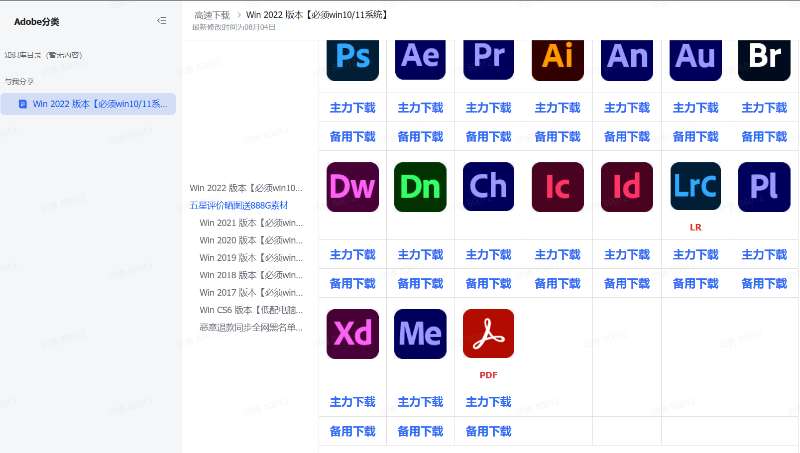Jump to Win 2020 版本 outline entry

[x=252, y=240]
